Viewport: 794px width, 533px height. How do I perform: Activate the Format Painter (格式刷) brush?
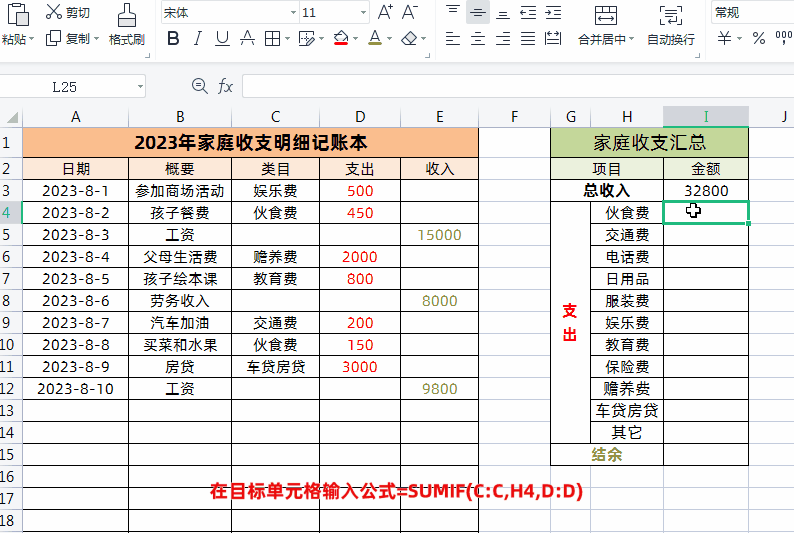(127, 15)
